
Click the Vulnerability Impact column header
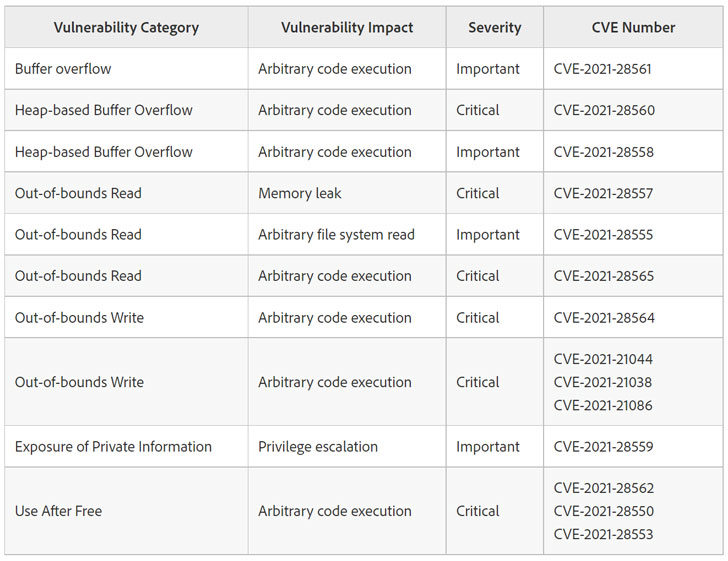[x=346, y=28]
